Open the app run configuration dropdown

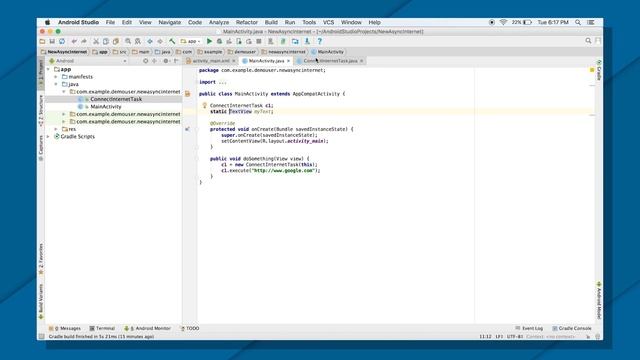[191, 41]
